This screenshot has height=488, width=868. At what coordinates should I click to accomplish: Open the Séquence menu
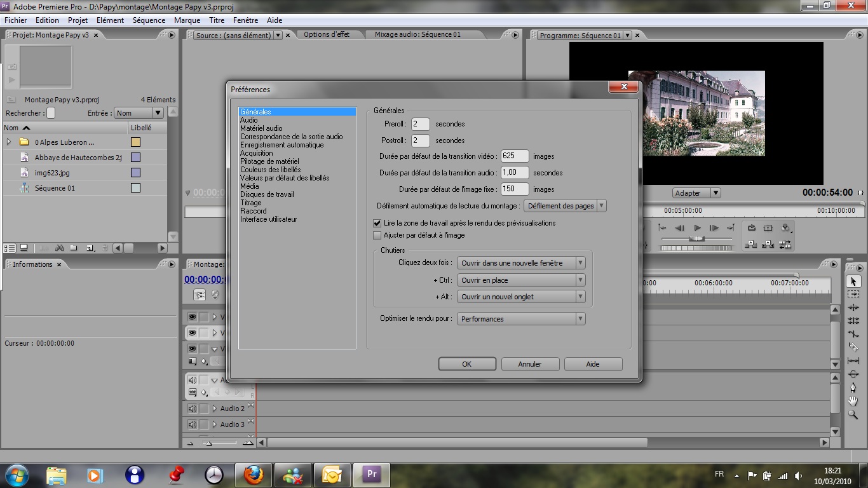tap(149, 20)
